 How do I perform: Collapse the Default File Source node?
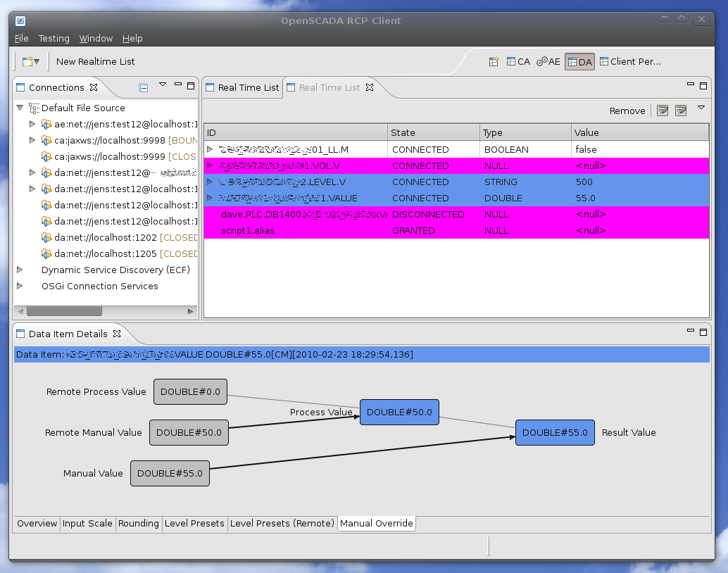tap(20, 108)
